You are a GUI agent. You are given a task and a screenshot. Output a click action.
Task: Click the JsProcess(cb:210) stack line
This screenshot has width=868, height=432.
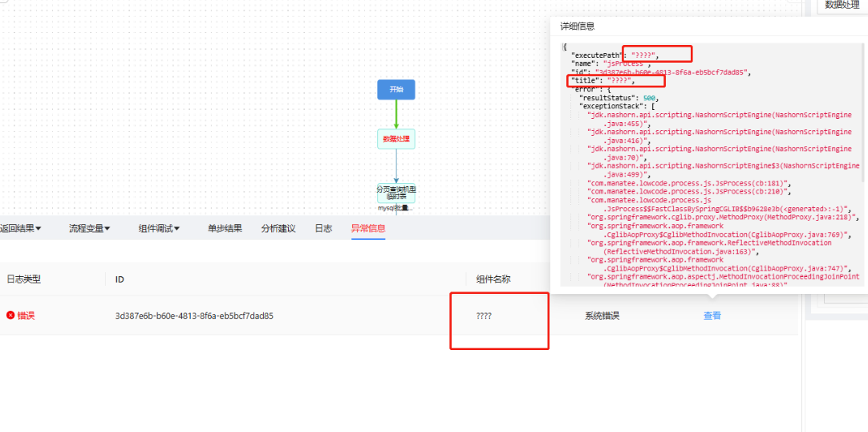tap(689, 192)
